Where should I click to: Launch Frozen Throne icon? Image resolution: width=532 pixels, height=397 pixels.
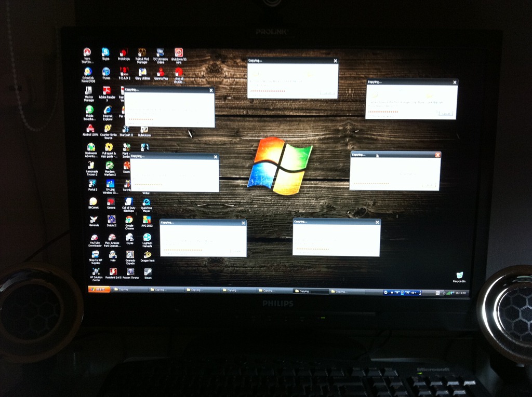[130, 273]
